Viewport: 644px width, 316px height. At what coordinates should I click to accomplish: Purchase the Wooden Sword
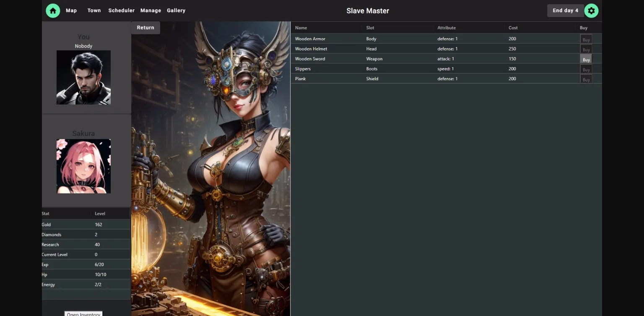point(586,59)
